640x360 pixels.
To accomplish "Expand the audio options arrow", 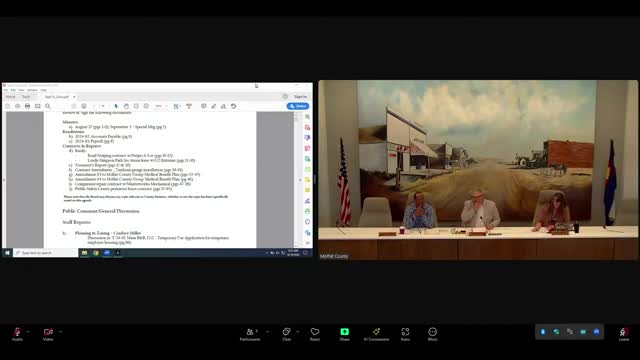I will [28, 331].
